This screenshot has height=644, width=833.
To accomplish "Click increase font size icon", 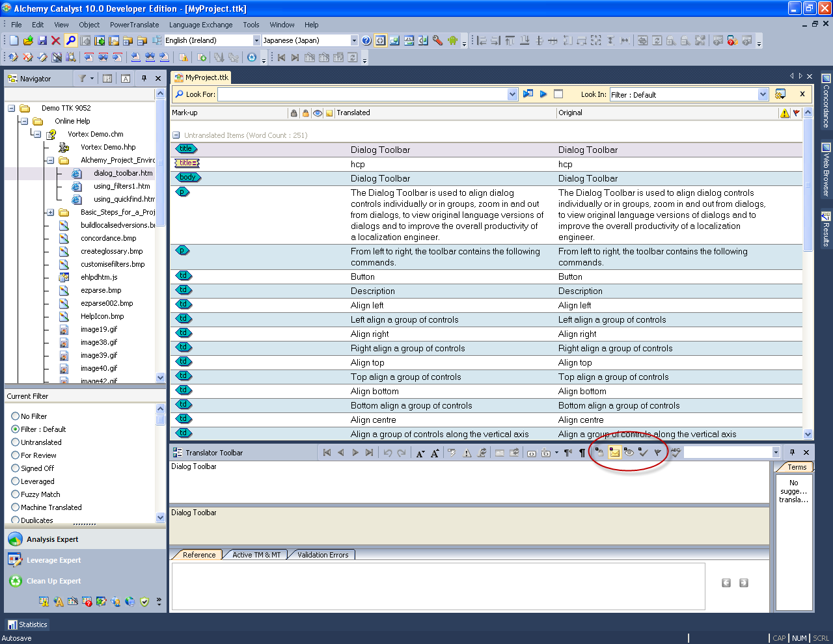I will pyautogui.click(x=435, y=453).
